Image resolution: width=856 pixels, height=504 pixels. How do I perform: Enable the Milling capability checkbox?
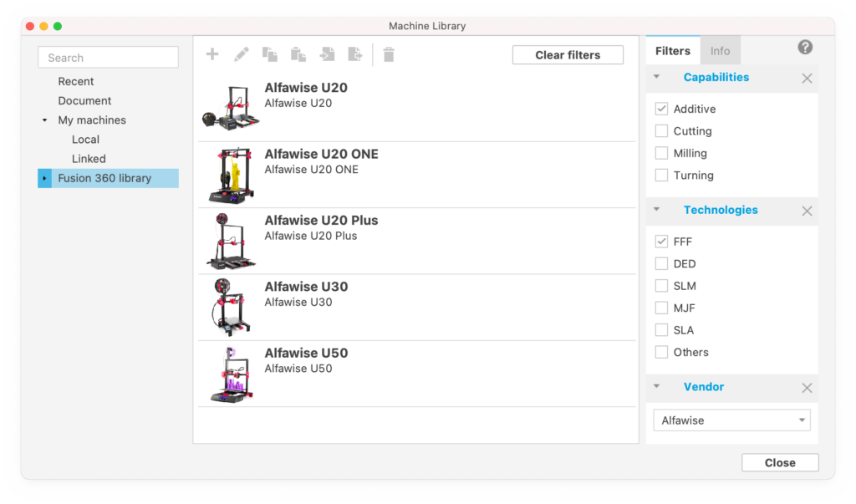pos(661,153)
